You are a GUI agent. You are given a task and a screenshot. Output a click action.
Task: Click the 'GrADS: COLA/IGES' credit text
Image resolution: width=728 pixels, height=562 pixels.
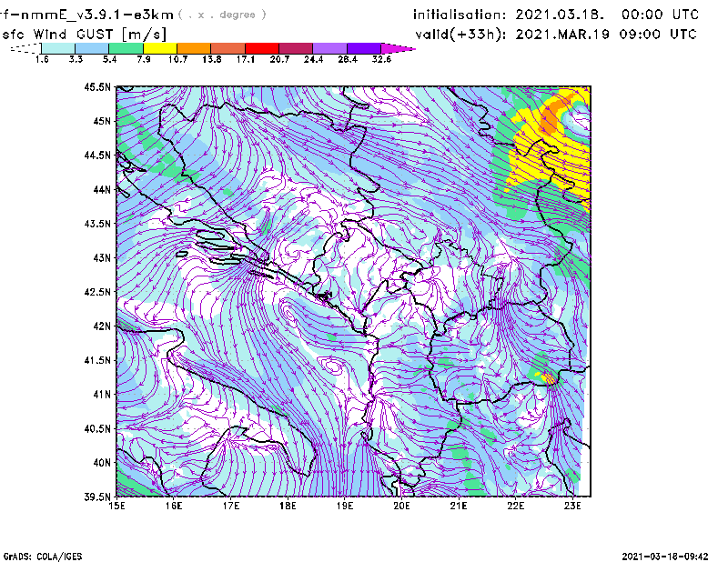point(43,557)
